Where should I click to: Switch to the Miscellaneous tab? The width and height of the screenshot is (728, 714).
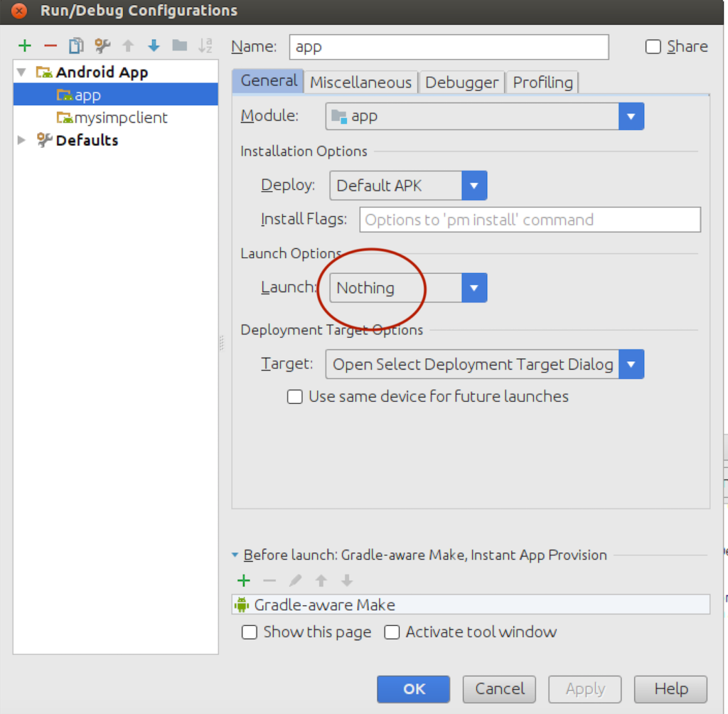pos(360,82)
